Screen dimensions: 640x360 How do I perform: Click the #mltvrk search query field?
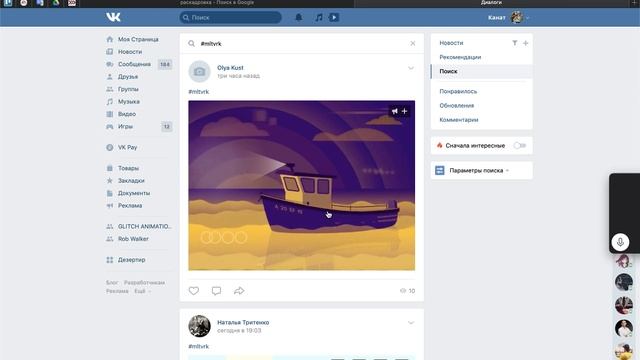click(x=302, y=44)
